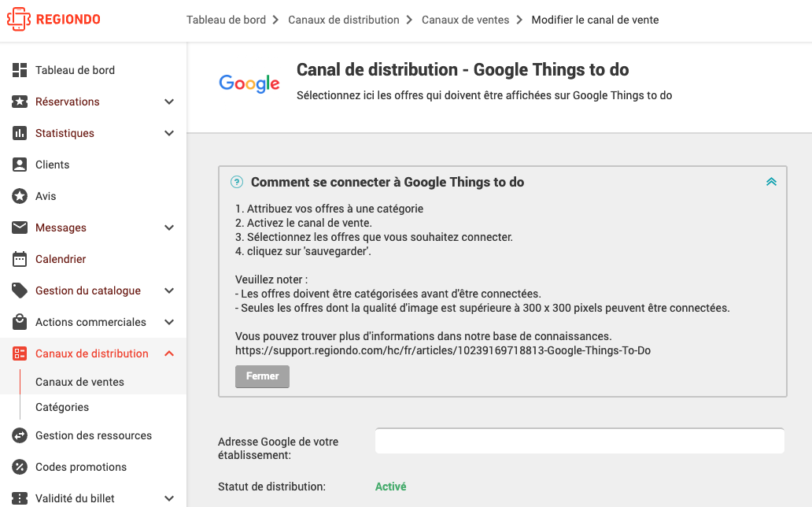This screenshot has width=812, height=507.
Task: Collapse the help panel with double chevron
Action: tap(771, 181)
